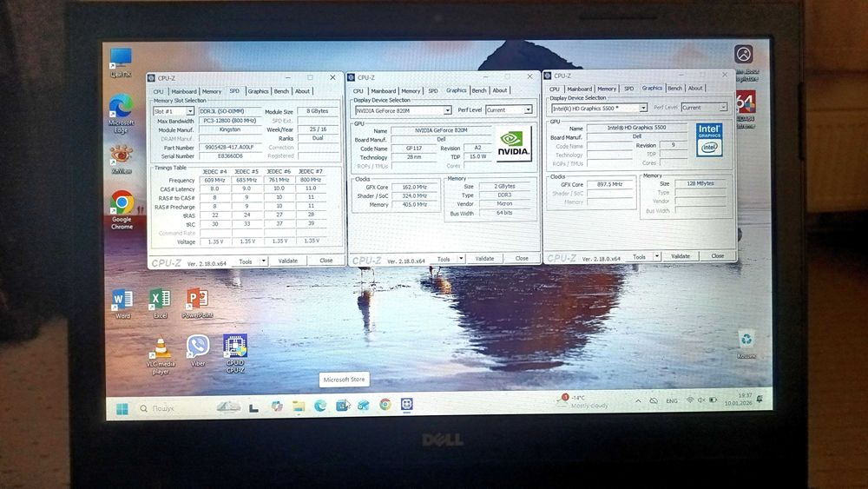
Task: Click the GFX Core value 897.5 MHz
Action: pyautogui.click(x=609, y=184)
